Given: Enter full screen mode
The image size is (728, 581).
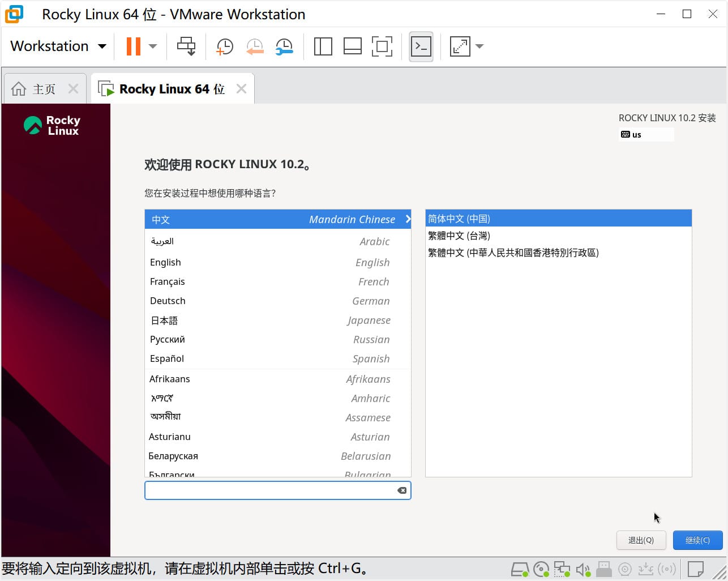Looking at the screenshot, I should pos(382,46).
